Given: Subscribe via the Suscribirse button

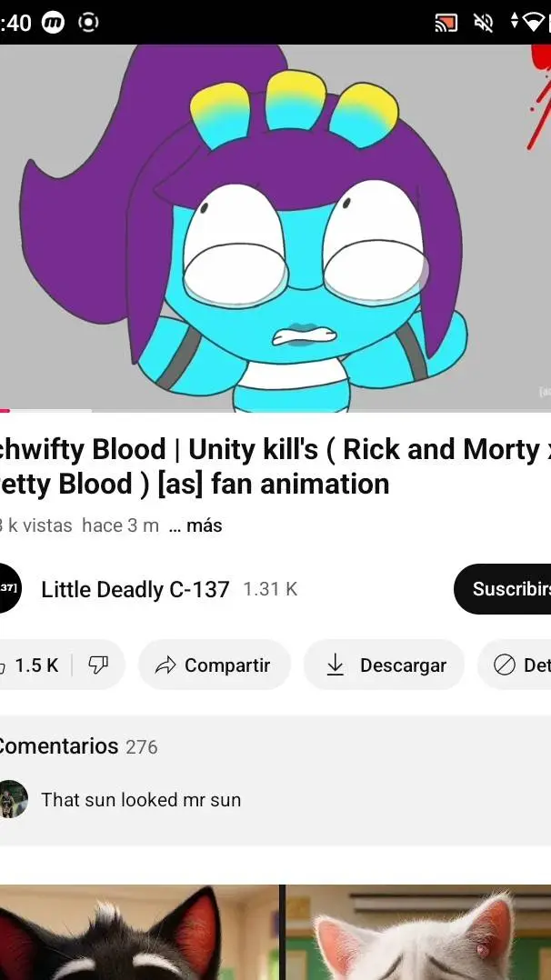Looking at the screenshot, I should pos(502,589).
